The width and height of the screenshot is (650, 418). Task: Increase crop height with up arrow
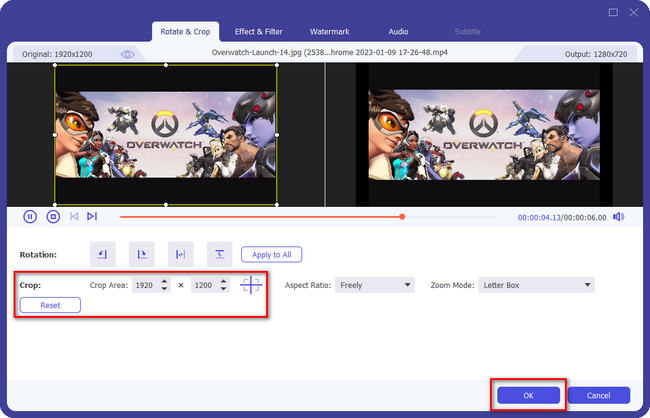223,281
